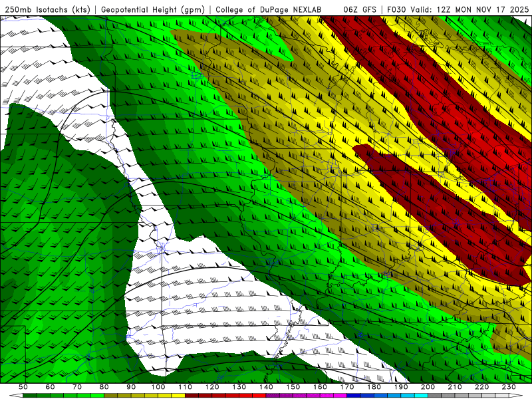Click the 'Geopotential Height (gpm)' header text
Screen dimensions: 532x399
153,9
